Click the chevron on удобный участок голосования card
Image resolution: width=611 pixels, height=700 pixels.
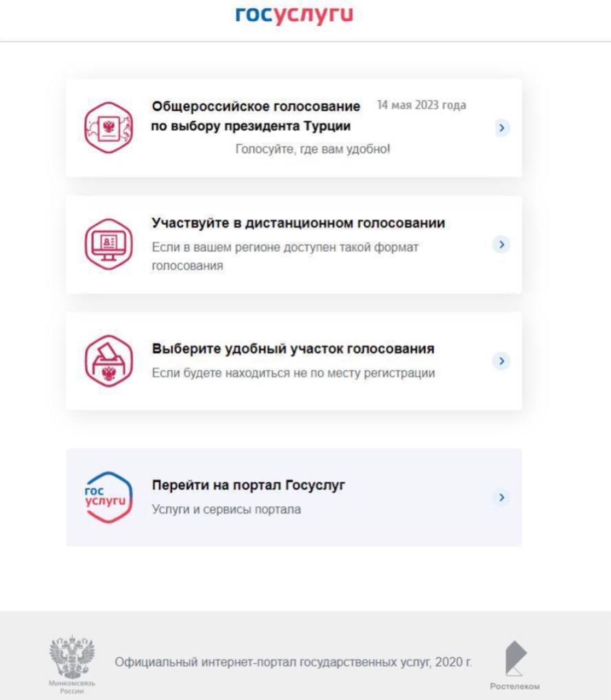pyautogui.click(x=502, y=361)
